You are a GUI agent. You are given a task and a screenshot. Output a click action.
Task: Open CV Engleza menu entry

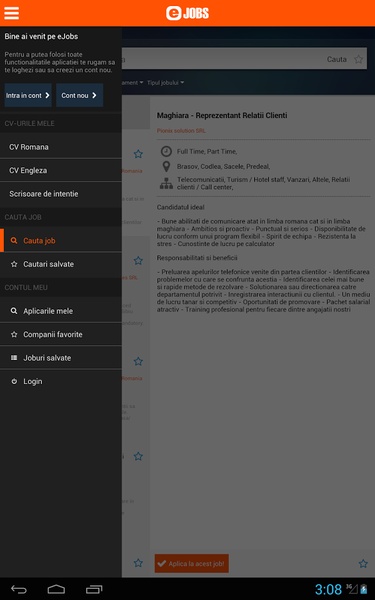coord(61,170)
